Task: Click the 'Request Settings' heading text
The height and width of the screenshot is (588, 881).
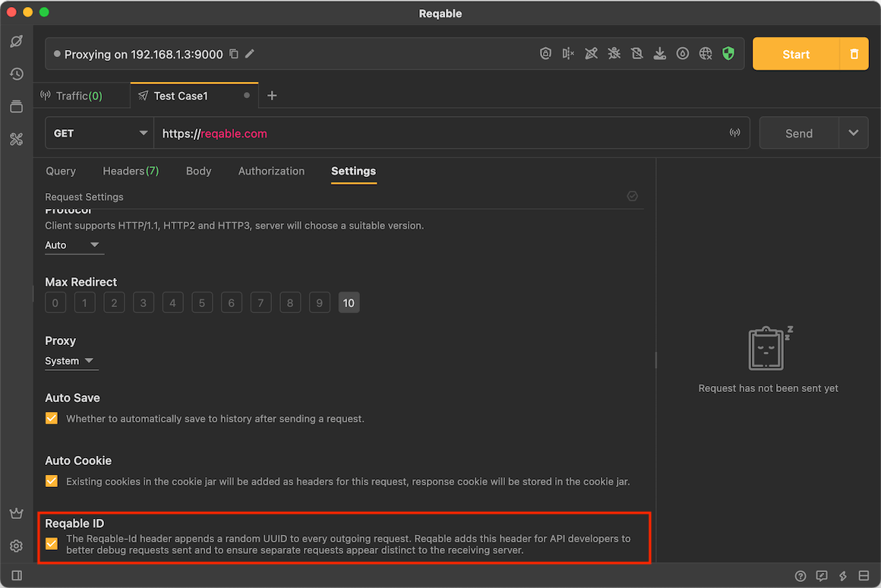Action: (84, 197)
